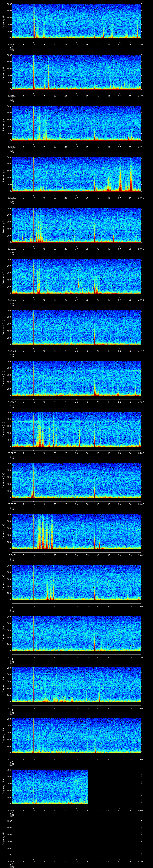This screenshot has height=868, width=153.
Task: Click the 45-second tick under the 20:36:00 spectrogram
Action: pyautogui.click(x=109, y=657)
